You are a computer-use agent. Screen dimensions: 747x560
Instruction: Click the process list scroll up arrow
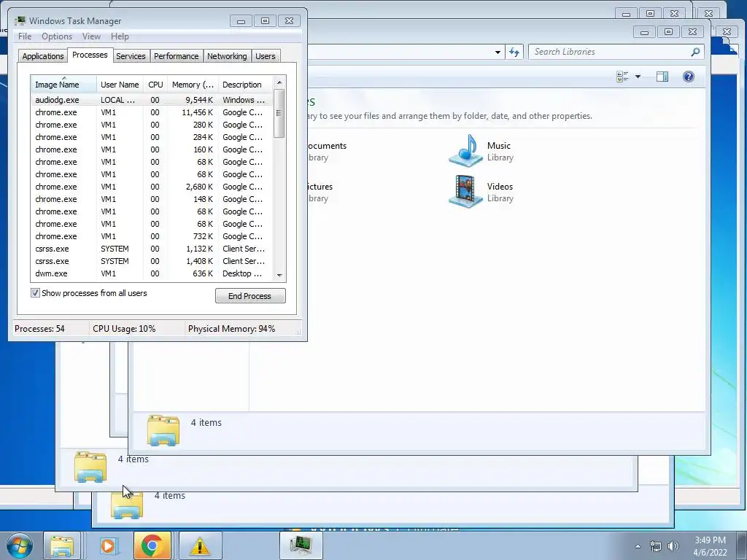pos(279,82)
